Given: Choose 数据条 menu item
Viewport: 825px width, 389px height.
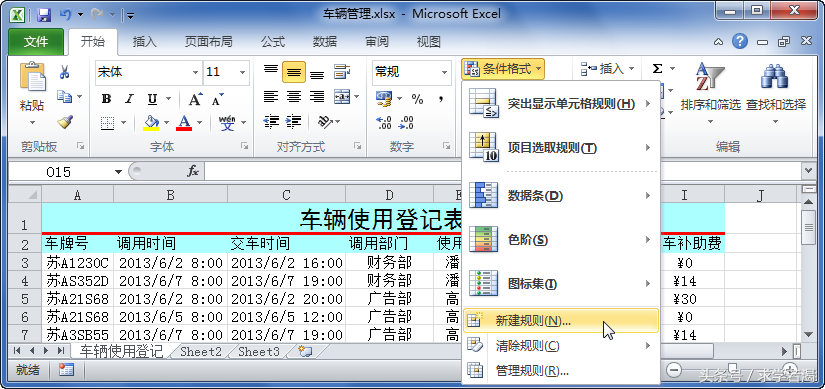Looking at the screenshot, I should coord(561,196).
